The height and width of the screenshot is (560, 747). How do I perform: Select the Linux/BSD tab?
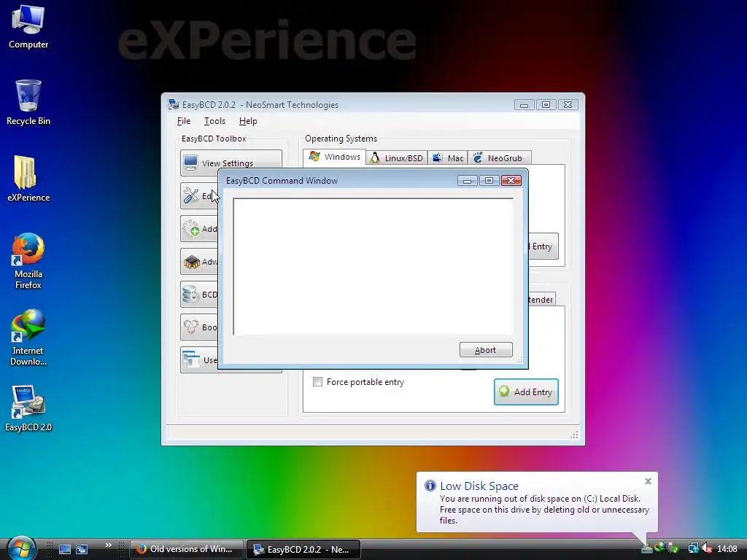[396, 157]
